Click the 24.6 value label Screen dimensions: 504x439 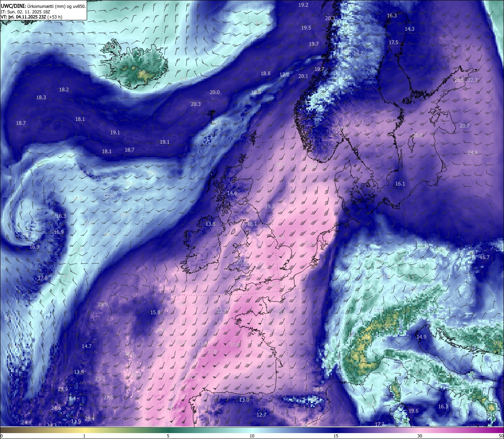click(x=56, y=408)
